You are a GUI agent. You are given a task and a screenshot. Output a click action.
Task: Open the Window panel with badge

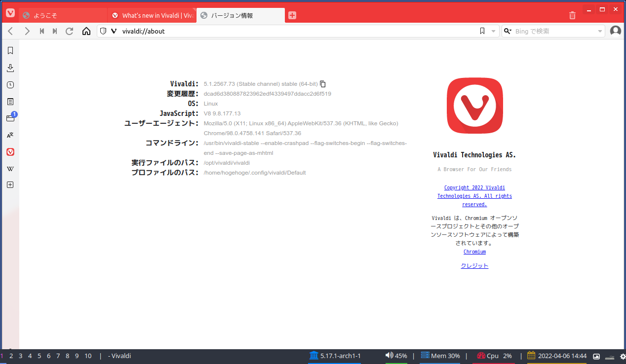click(10, 118)
